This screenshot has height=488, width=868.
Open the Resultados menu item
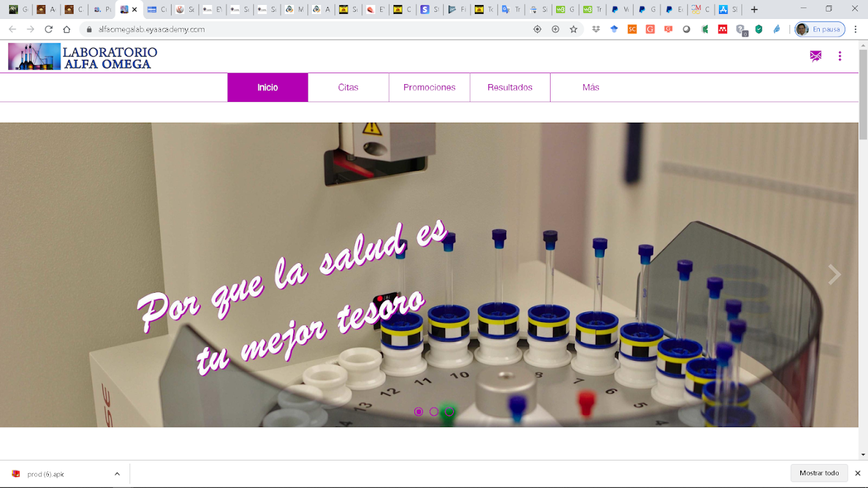coord(510,87)
